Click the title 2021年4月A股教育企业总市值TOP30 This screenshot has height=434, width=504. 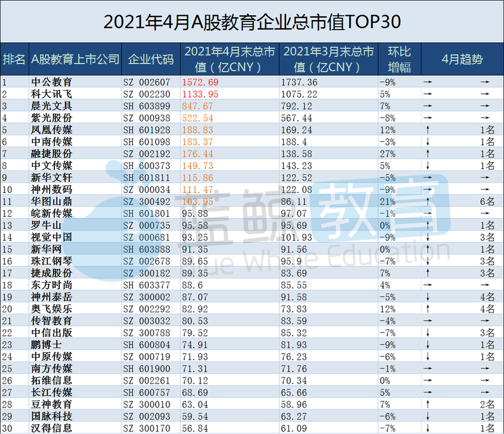tap(252, 22)
